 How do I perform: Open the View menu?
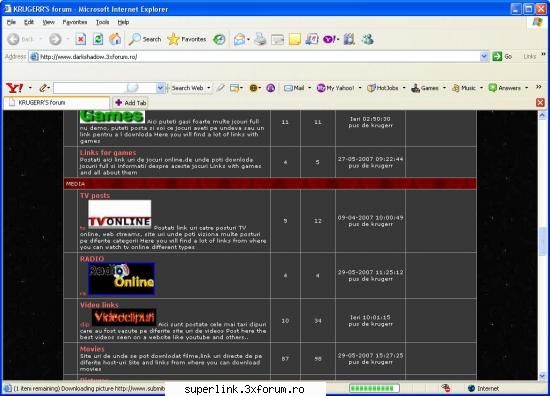(x=48, y=22)
